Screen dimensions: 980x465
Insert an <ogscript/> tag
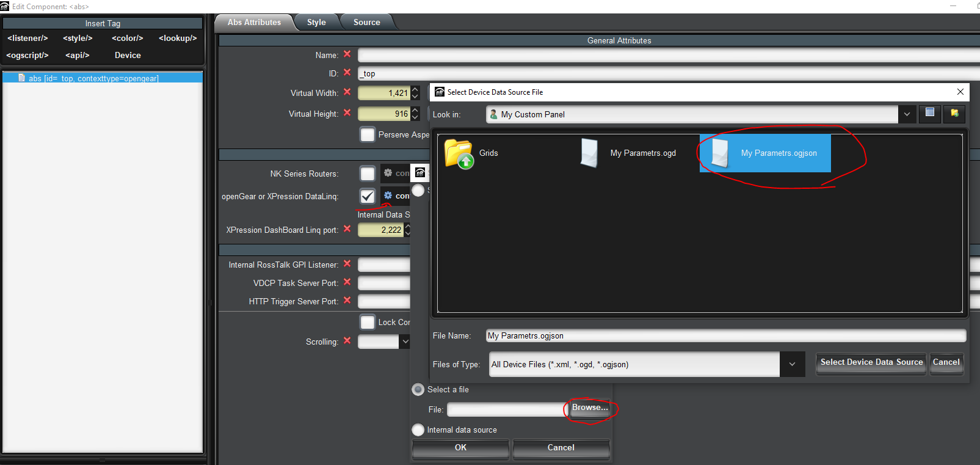click(x=27, y=55)
